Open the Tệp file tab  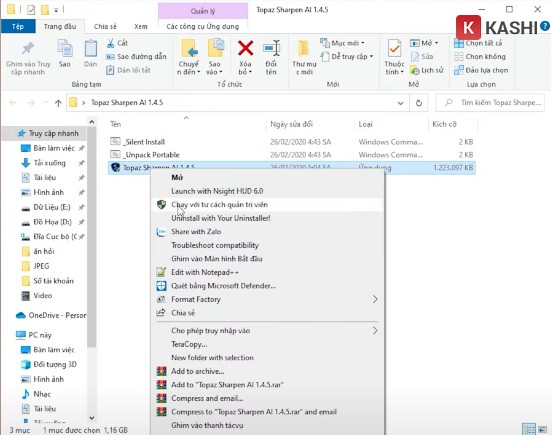(18, 26)
